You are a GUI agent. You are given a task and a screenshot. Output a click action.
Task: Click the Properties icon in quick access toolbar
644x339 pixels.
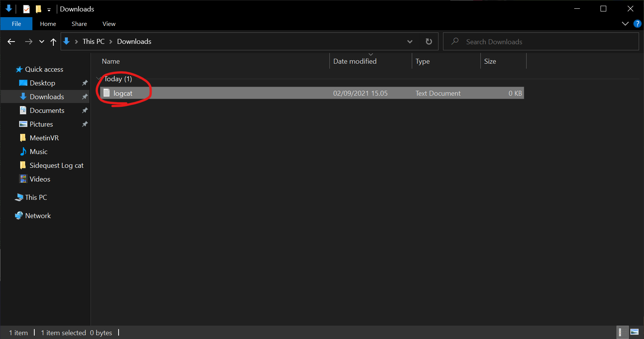point(26,9)
